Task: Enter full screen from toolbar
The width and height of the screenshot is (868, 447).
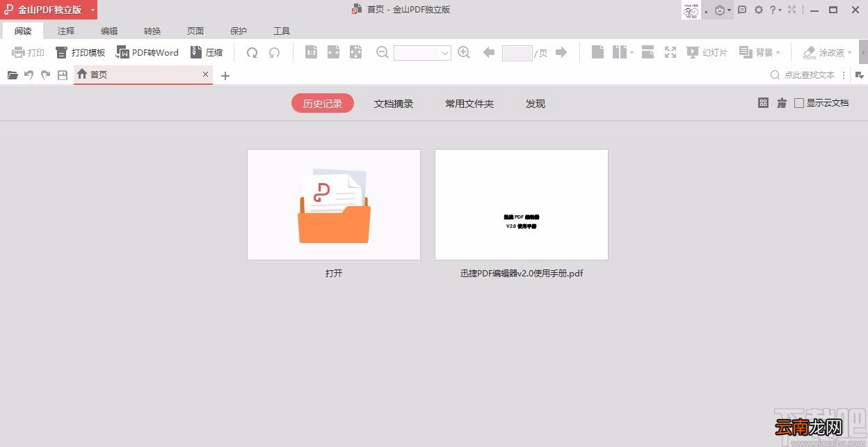Action: (x=670, y=52)
